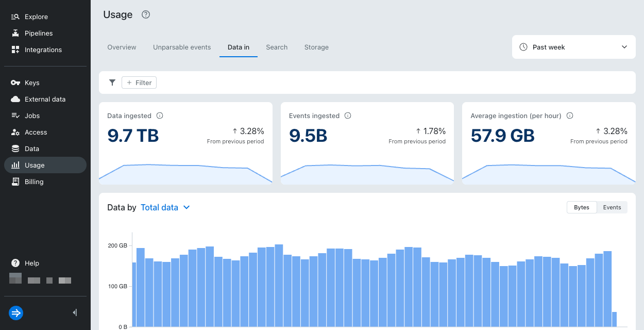Click the + Filter button
Viewport: 644px width, 330px height.
(139, 82)
